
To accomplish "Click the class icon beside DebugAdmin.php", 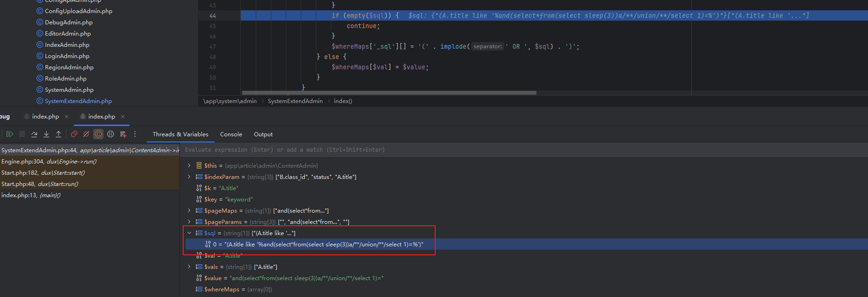I will 40,22.
